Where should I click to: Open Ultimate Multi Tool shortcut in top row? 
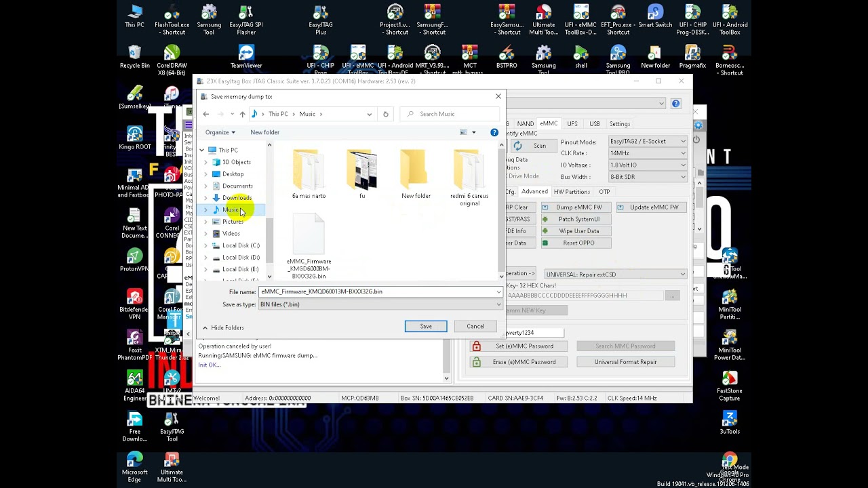pos(543,20)
